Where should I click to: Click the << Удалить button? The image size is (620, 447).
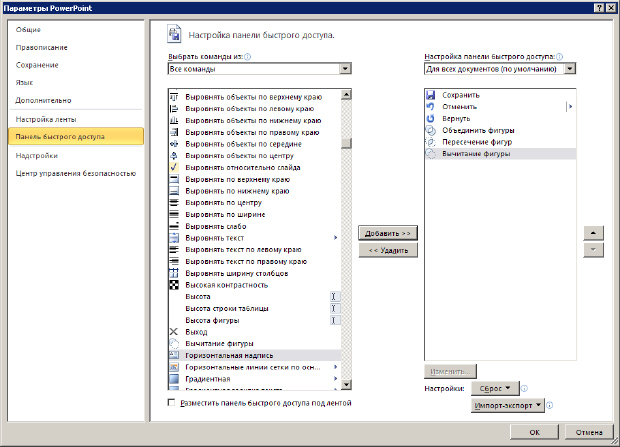(388, 250)
